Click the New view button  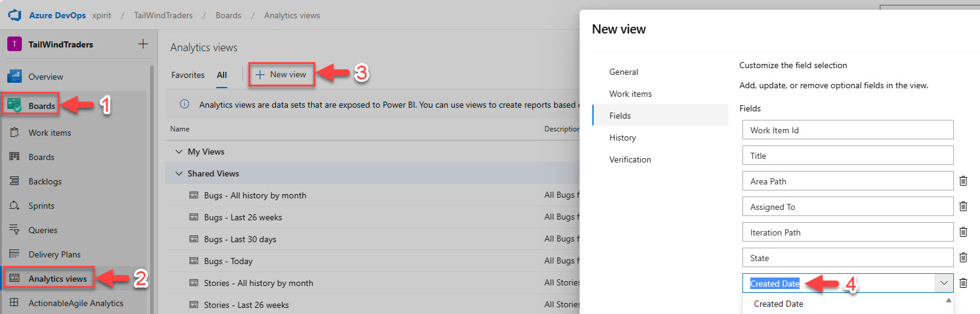281,74
